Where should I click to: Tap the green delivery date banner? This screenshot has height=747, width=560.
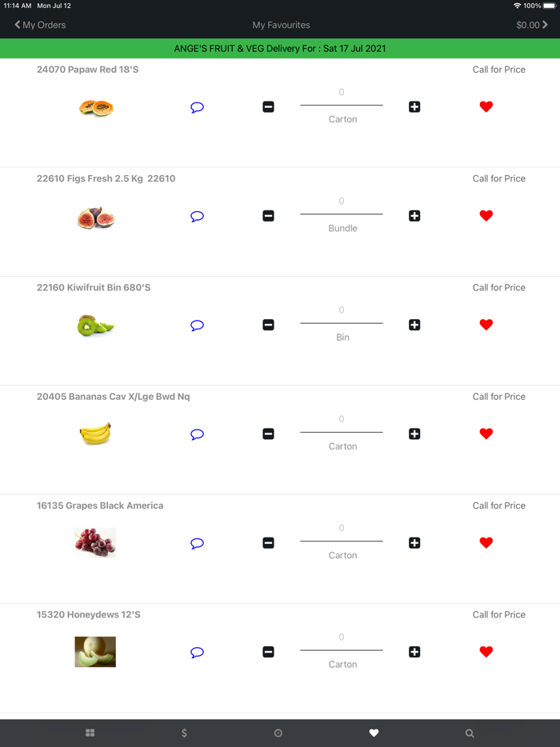pyautogui.click(x=280, y=48)
